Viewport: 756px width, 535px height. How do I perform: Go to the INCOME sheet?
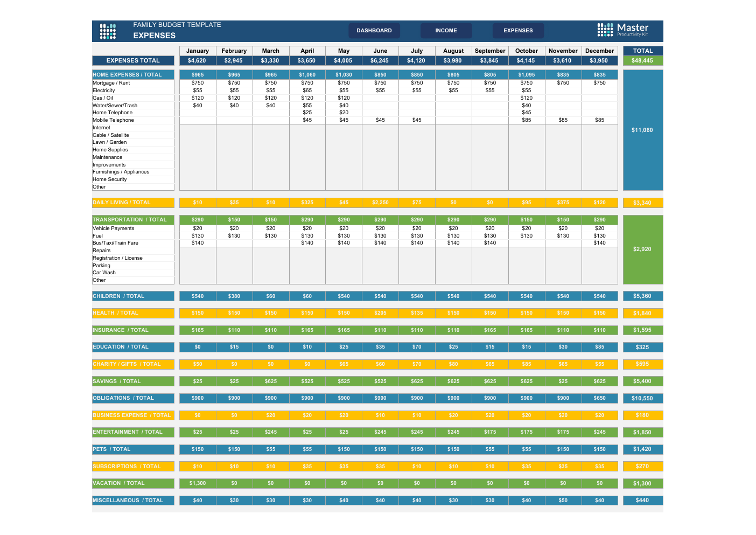pos(446,31)
